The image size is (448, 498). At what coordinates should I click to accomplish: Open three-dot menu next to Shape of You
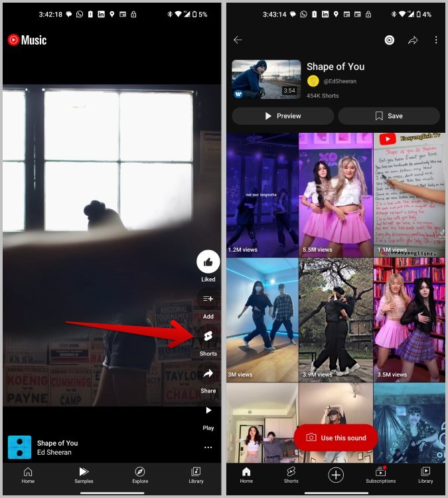pyautogui.click(x=208, y=448)
